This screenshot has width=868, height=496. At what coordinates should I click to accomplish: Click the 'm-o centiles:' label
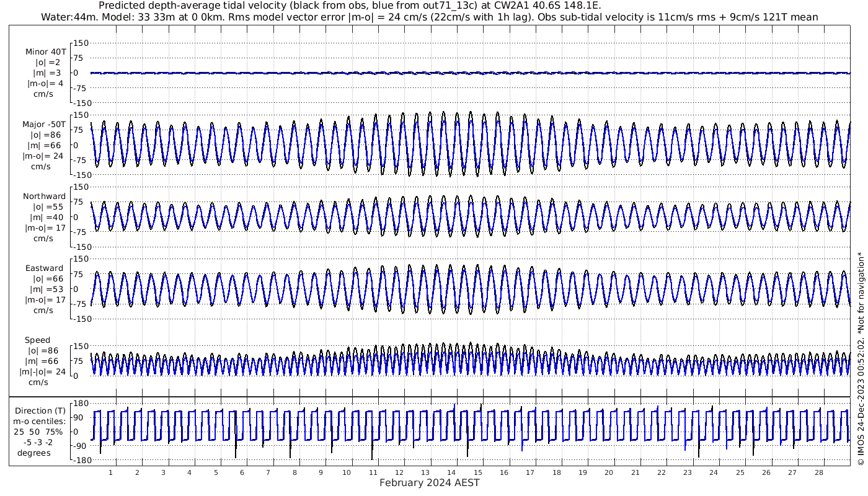(39, 422)
